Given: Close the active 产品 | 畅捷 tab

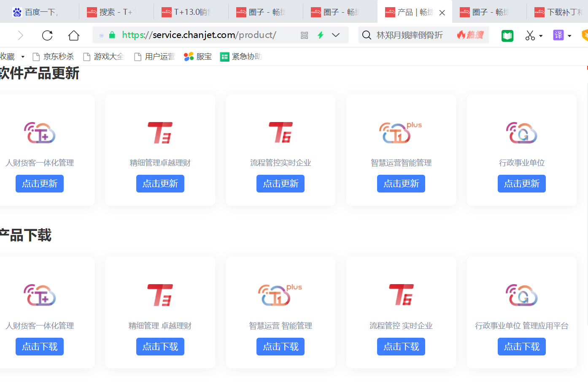Looking at the screenshot, I should (x=442, y=13).
